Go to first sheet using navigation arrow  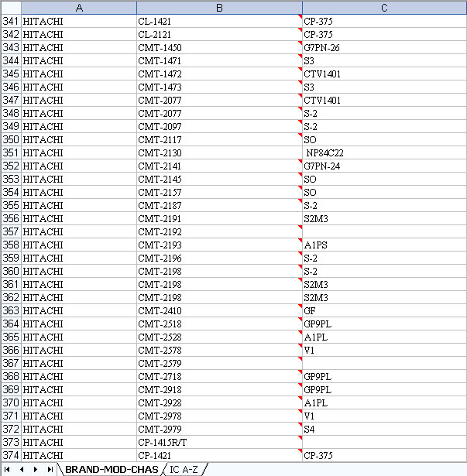coord(8,470)
